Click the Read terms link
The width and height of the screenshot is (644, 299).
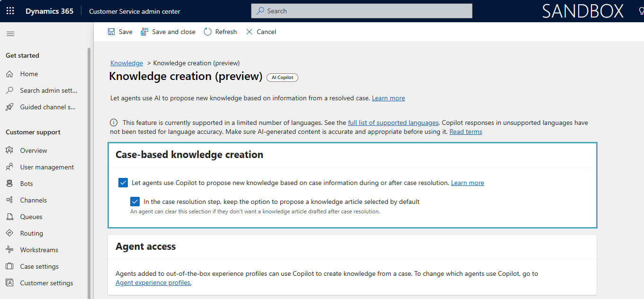tap(465, 132)
